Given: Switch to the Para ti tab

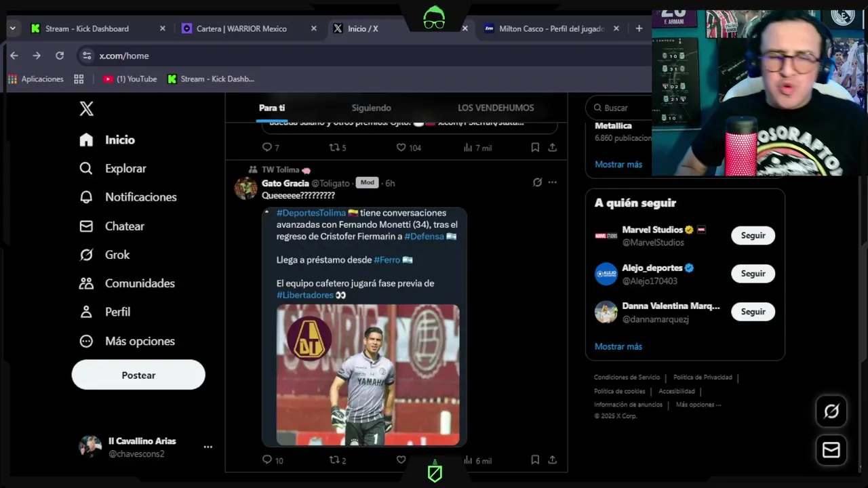Looking at the screenshot, I should 272,108.
